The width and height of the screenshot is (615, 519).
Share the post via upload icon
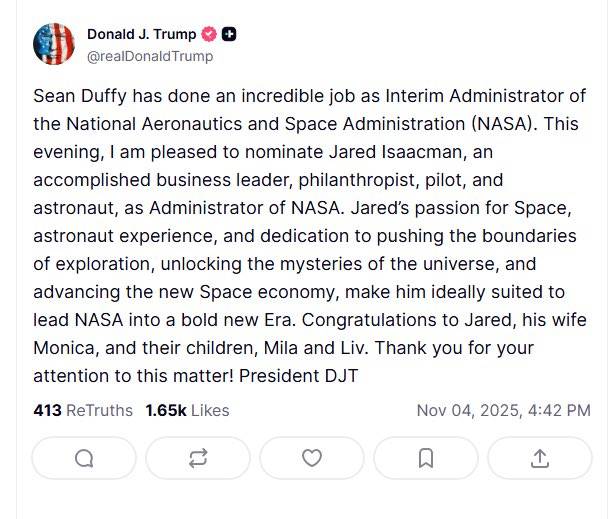(x=540, y=458)
